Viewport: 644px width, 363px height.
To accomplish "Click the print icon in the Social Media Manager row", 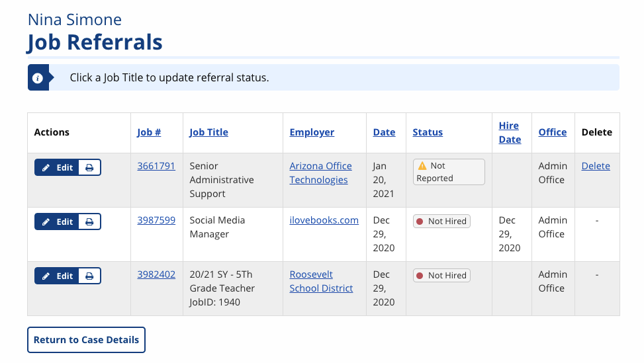I will pyautogui.click(x=89, y=222).
